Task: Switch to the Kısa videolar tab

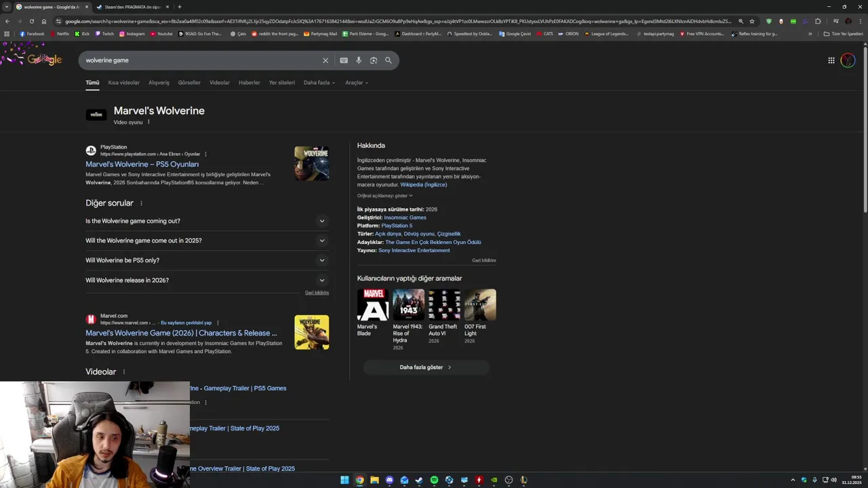Action: pyautogui.click(x=123, y=83)
